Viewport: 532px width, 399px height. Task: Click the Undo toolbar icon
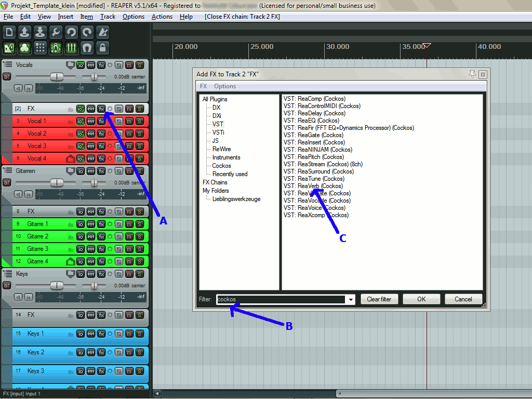point(71,32)
